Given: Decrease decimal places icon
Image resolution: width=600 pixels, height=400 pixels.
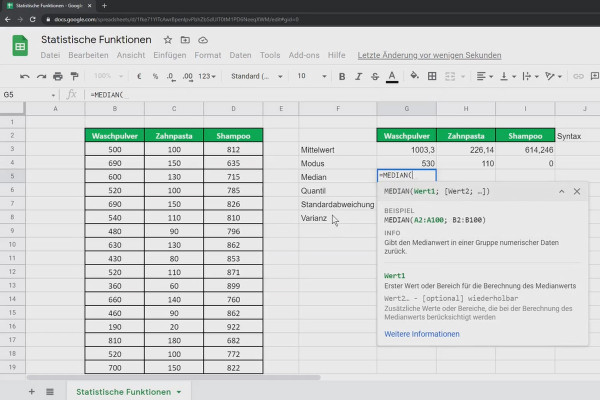Looking at the screenshot, I should 171,77.
